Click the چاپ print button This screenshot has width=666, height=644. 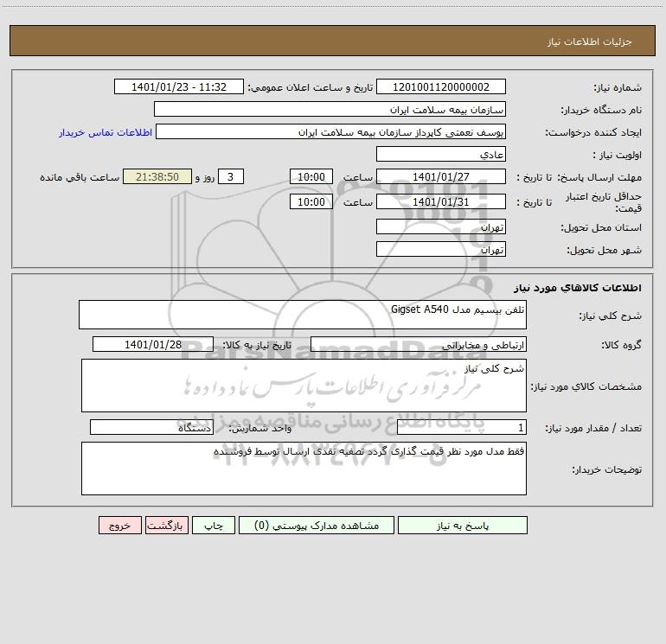click(x=214, y=525)
